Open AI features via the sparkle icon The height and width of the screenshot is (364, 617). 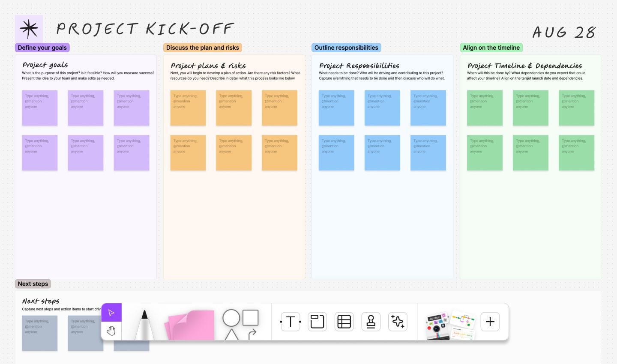click(x=398, y=321)
